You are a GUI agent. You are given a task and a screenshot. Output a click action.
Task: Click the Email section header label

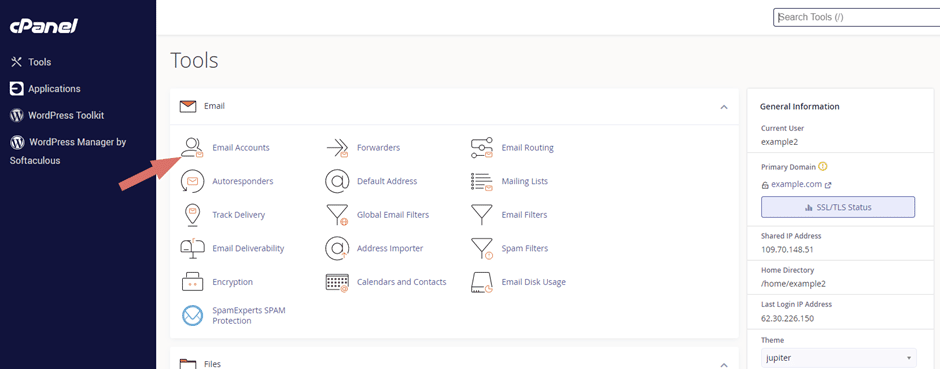coord(215,107)
